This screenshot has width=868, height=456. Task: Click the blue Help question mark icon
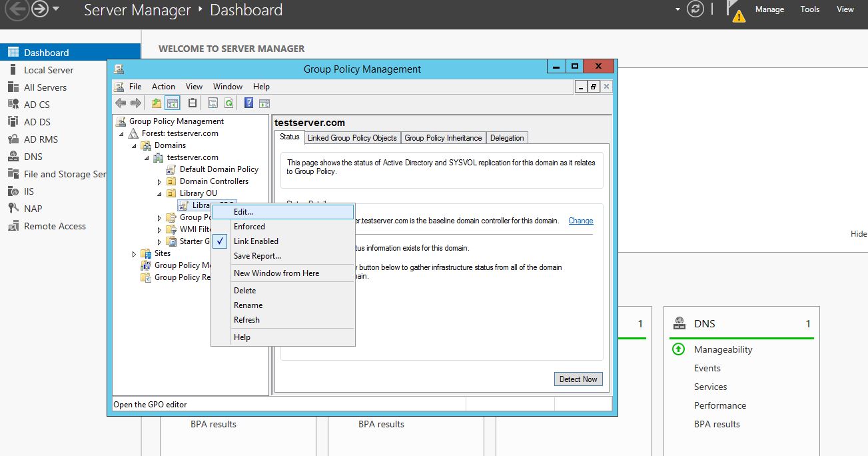click(248, 103)
